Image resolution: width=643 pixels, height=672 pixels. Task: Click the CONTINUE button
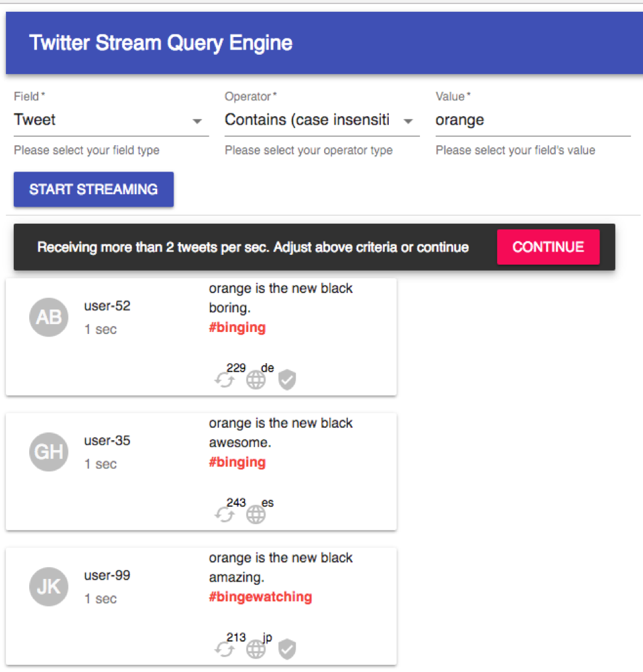pos(548,247)
